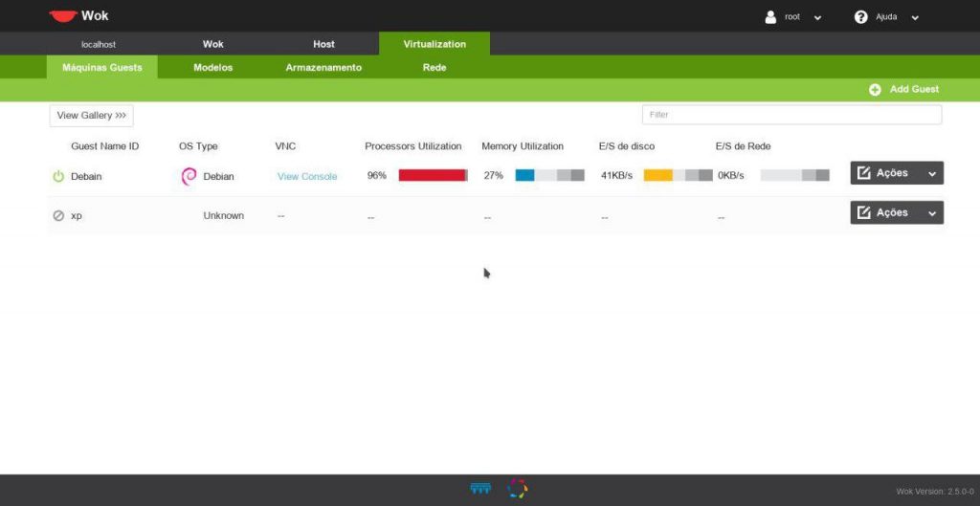Viewport: 980px width, 506px height.
Task: Click the red processor utilization bar
Action: point(433,175)
